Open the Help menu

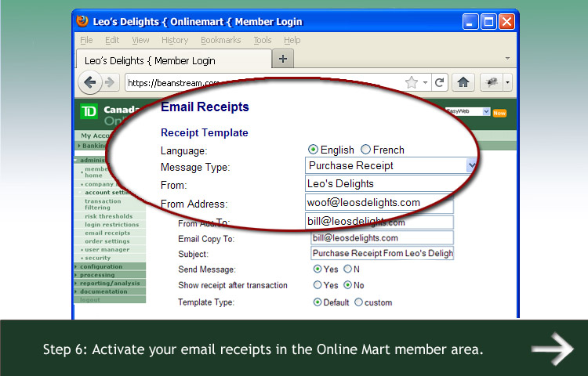292,40
